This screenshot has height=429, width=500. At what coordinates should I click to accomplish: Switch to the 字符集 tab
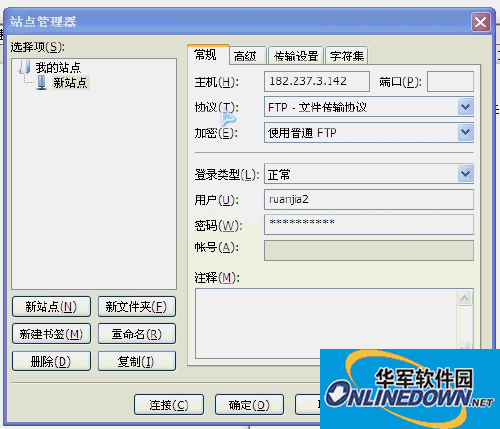coord(347,56)
